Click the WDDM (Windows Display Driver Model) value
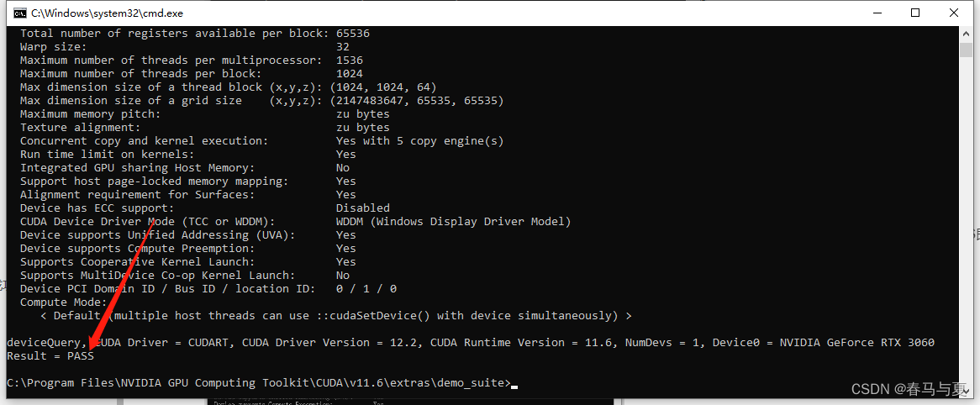980x405 pixels. [453, 221]
